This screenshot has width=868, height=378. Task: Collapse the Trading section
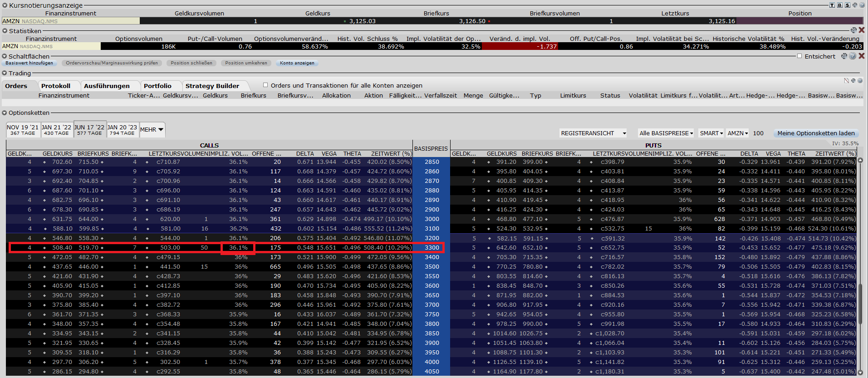[x=5, y=73]
